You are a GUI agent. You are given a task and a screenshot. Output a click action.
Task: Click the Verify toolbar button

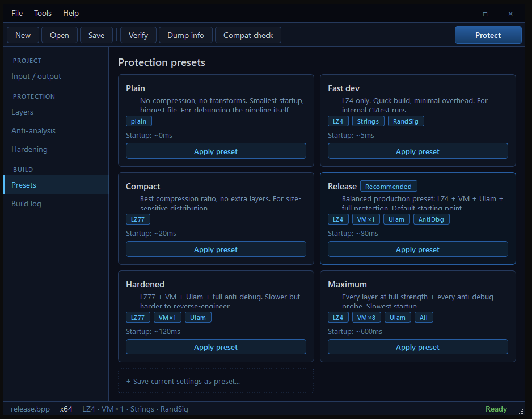tap(138, 35)
